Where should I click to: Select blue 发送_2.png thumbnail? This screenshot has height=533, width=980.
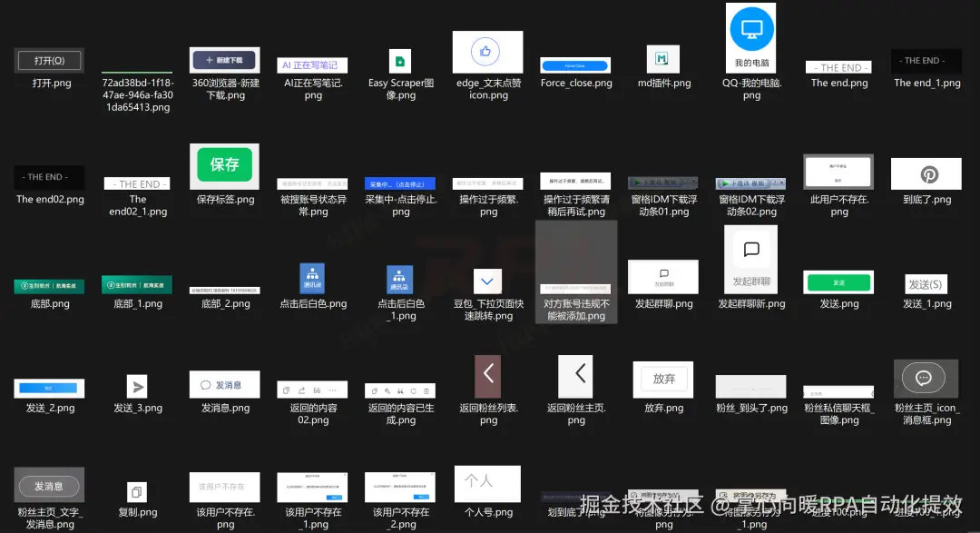pos(49,389)
